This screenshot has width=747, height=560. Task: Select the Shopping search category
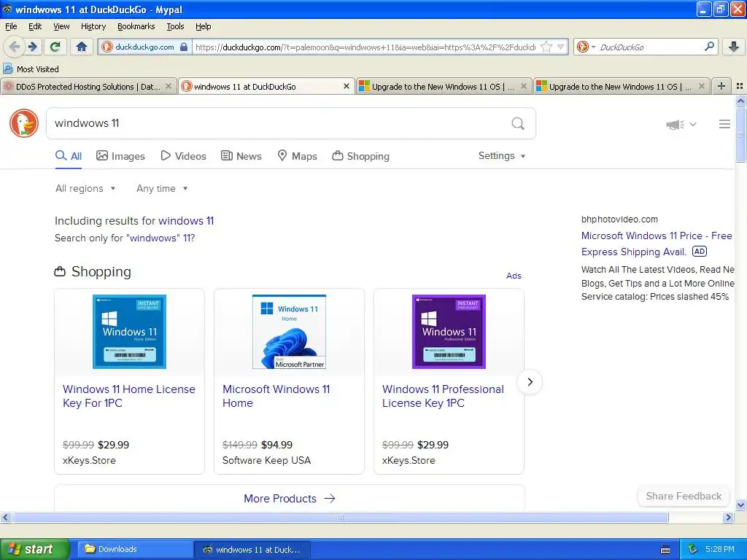(360, 156)
